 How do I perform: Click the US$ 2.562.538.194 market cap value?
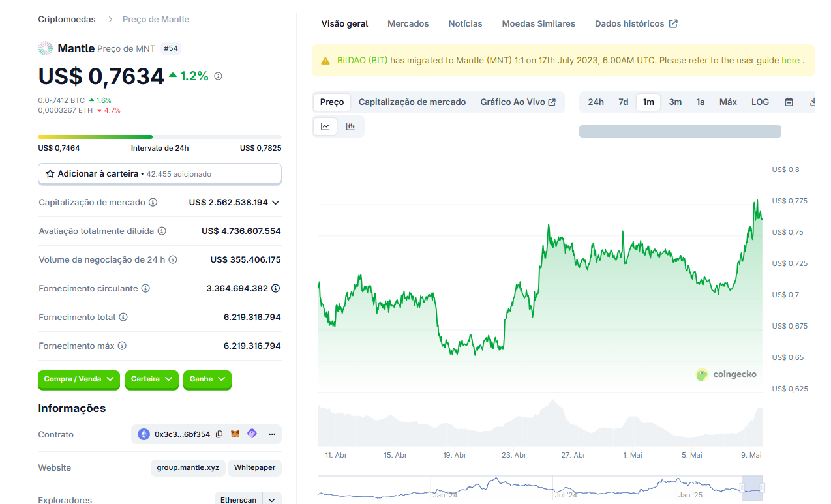coord(228,203)
